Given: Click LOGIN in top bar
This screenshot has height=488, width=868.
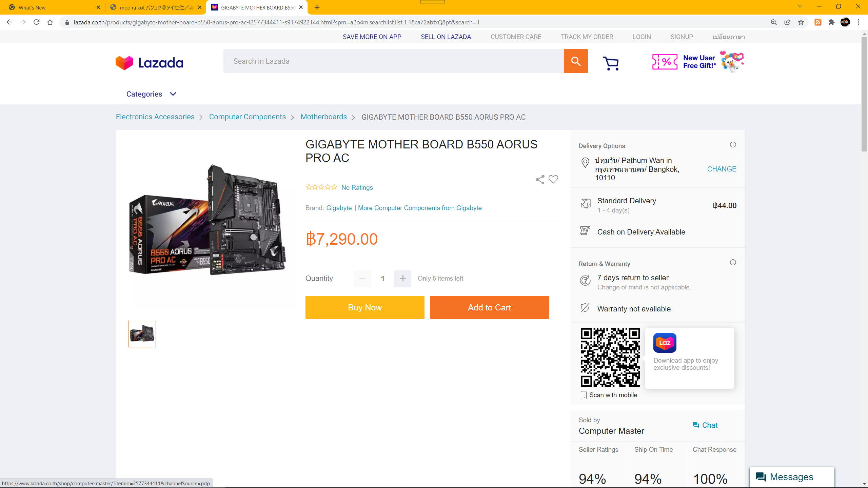Looking at the screenshot, I should tap(642, 37).
